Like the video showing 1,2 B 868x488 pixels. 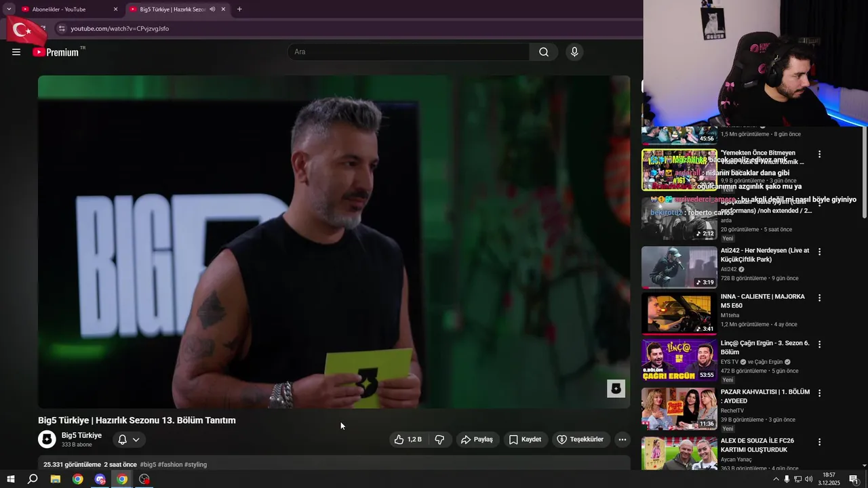coord(408,439)
